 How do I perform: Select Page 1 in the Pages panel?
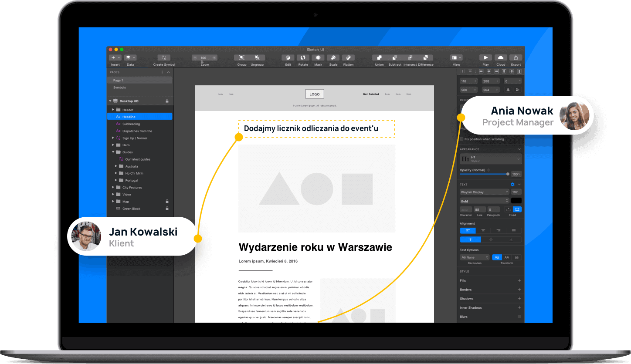(118, 80)
